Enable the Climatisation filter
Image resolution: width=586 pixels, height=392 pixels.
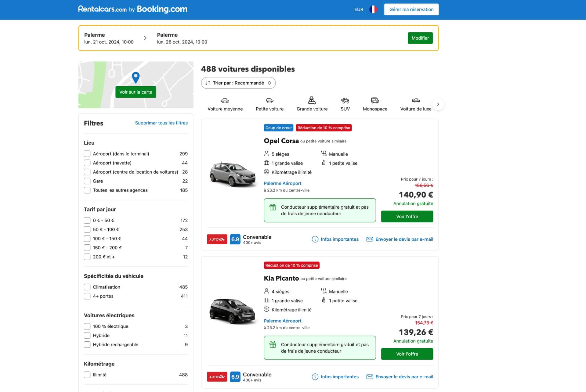[x=87, y=287]
